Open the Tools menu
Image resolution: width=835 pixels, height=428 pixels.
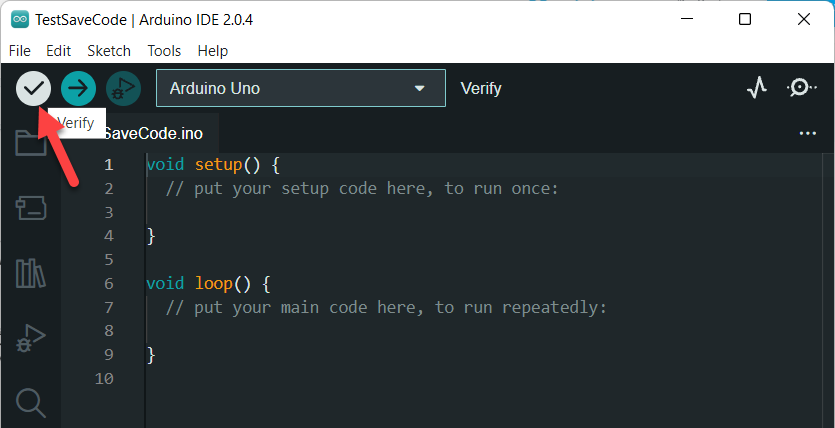(x=164, y=51)
